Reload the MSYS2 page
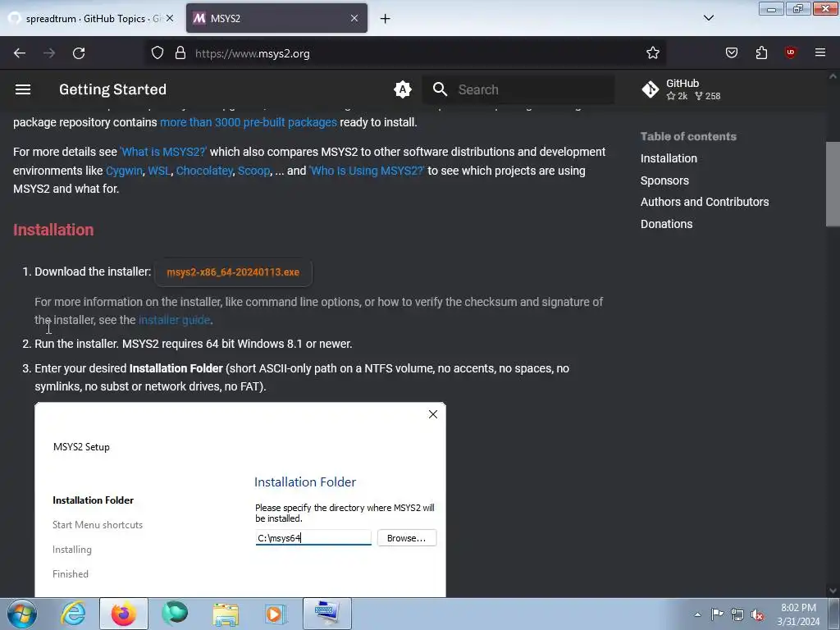Screen dimensions: 840x630 tap(79, 53)
